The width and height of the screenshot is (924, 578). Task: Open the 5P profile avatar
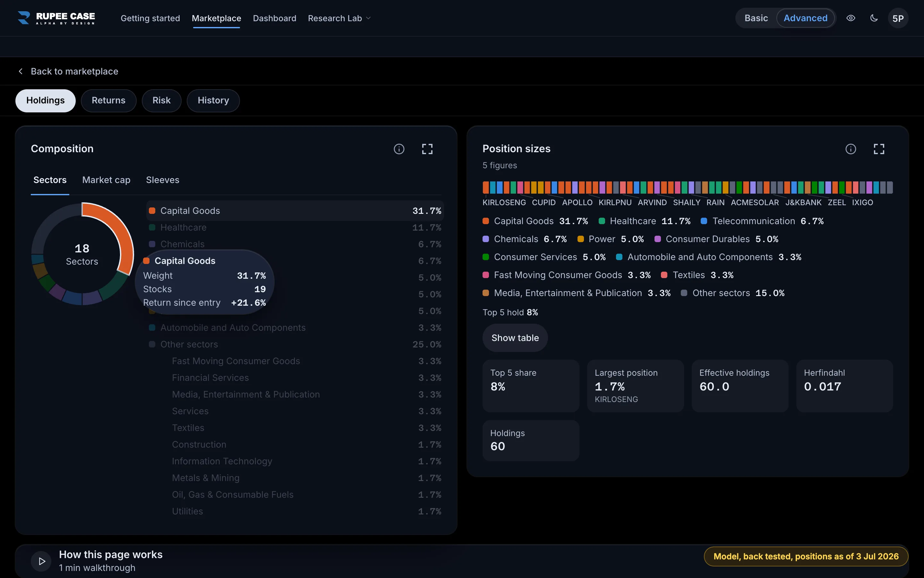tap(898, 18)
